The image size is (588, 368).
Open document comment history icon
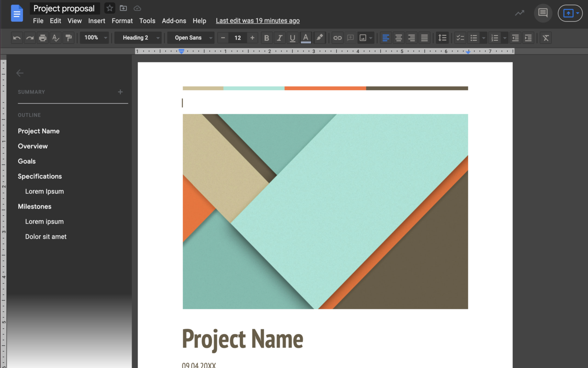tap(543, 13)
